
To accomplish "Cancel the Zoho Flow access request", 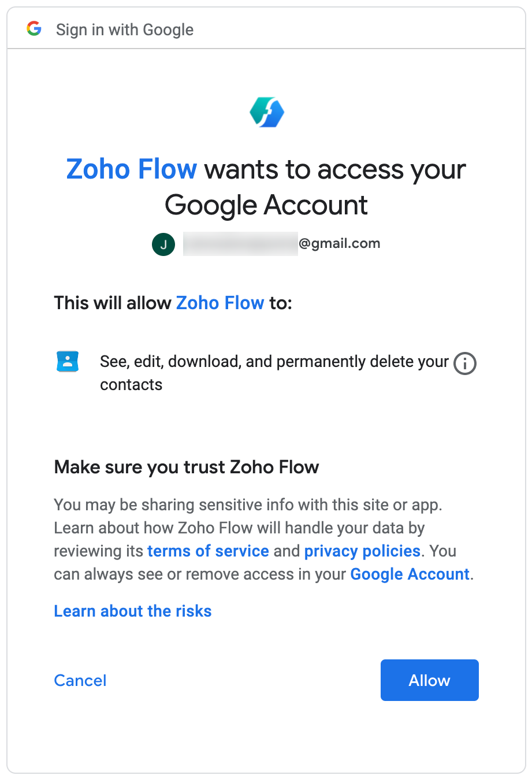I will pos(80,680).
